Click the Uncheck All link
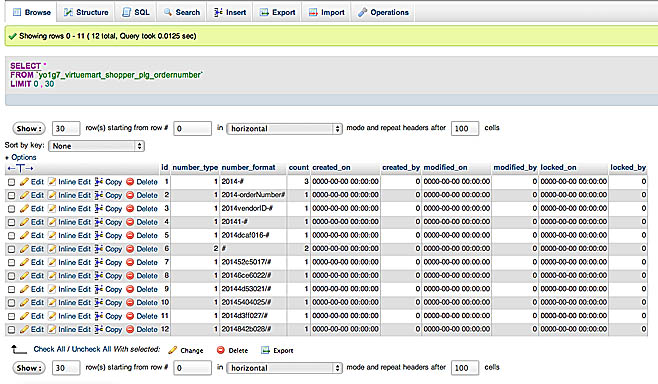Viewport: 658px width, 384px height. tap(92, 349)
